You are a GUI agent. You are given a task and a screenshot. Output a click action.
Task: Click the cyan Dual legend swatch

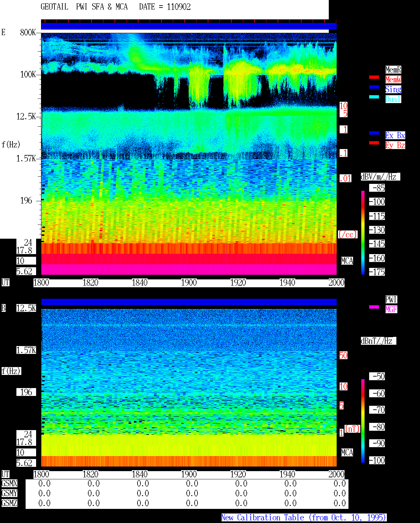374,97
